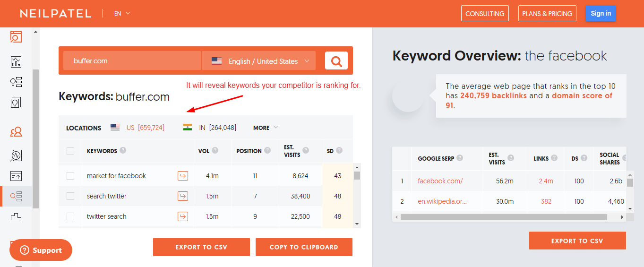Click the bar chart icon in sidebar
This screenshot has width=644, height=267.
[x=16, y=61]
